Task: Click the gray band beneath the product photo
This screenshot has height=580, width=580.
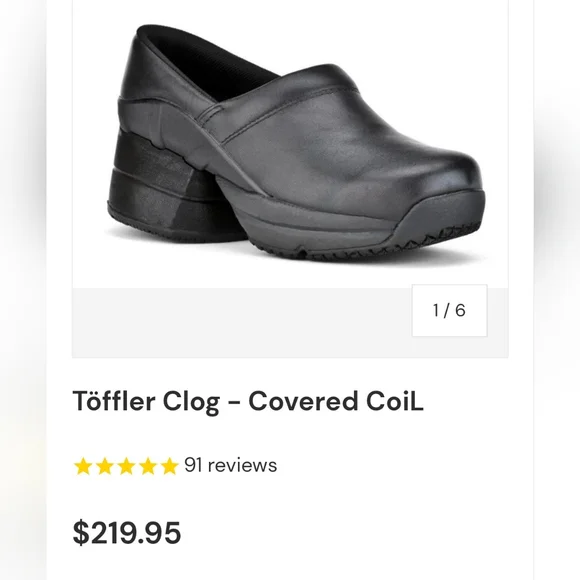Action: 242,323
